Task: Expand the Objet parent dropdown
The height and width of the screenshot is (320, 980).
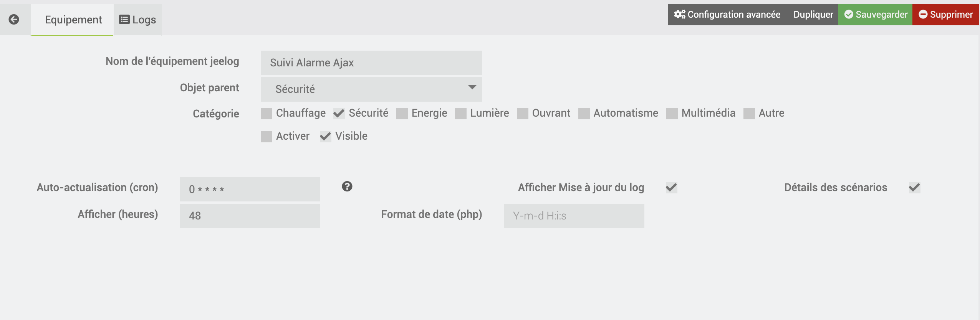Action: click(x=371, y=89)
